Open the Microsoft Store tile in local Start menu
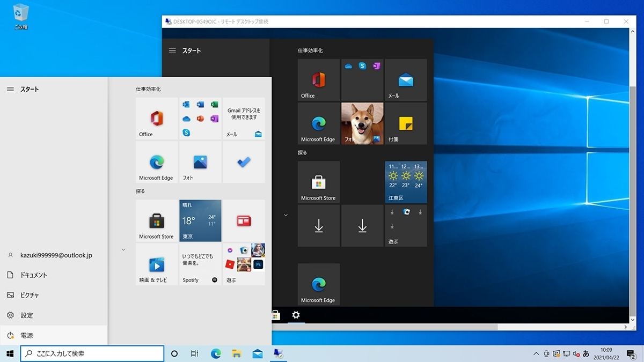This screenshot has height=362, width=644. [x=157, y=221]
